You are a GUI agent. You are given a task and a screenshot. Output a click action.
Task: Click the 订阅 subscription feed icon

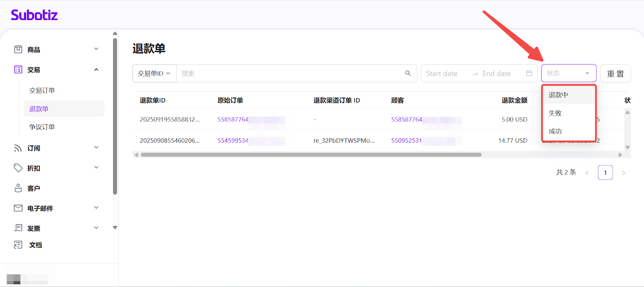click(x=18, y=148)
